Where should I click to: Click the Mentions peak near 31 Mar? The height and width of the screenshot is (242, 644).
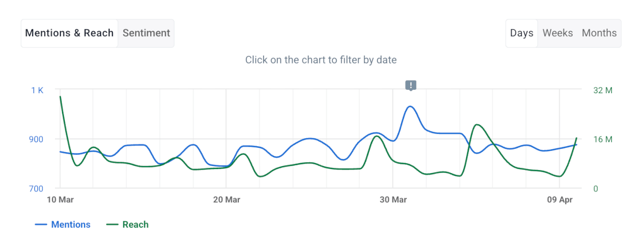[x=410, y=107]
